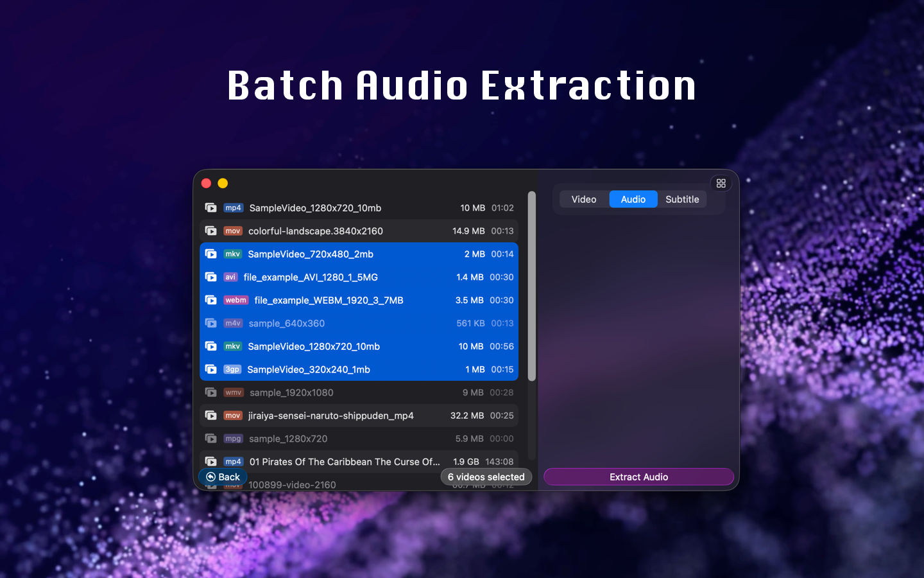This screenshot has height=578, width=924.
Task: Click the 3gp format badge
Action: click(232, 370)
